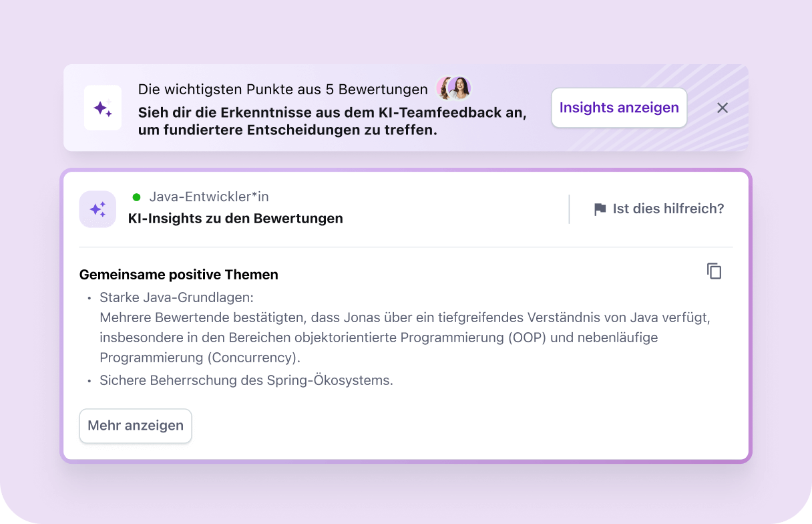Expand the content with Mehr anzeigen

pyautogui.click(x=136, y=426)
